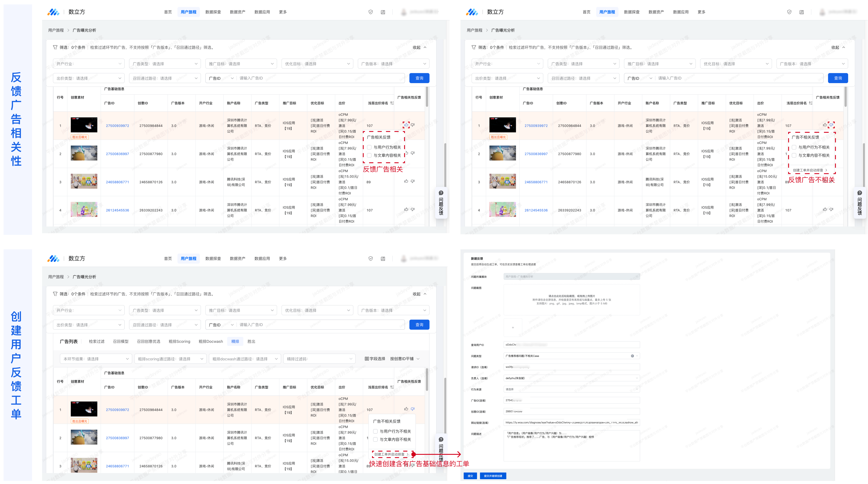Screen dimensions: 868x484
Task: Tick 与文章内容不相关 in the 精排 table popup
Action: [375, 439]
